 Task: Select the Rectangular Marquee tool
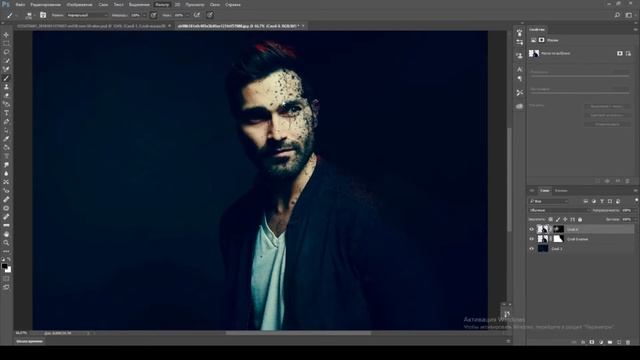[x=6, y=43]
